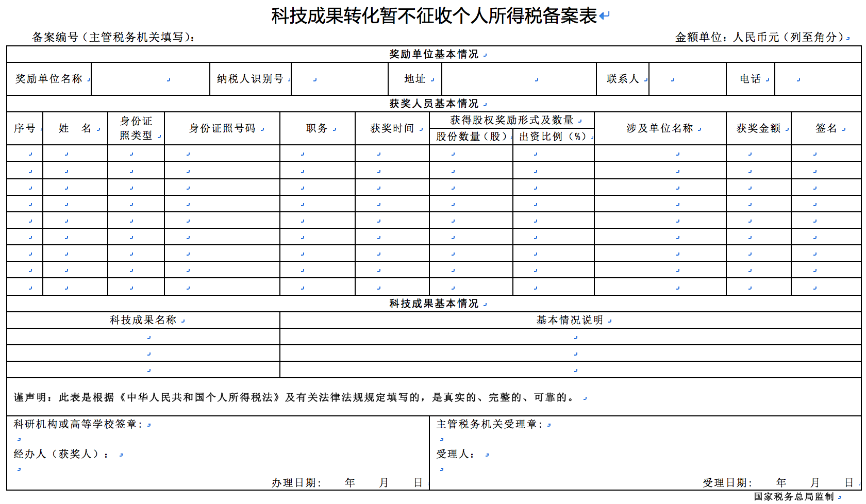Click the 联系人 label cell
Image resolution: width=866 pixels, height=504 pixels.
(x=623, y=79)
